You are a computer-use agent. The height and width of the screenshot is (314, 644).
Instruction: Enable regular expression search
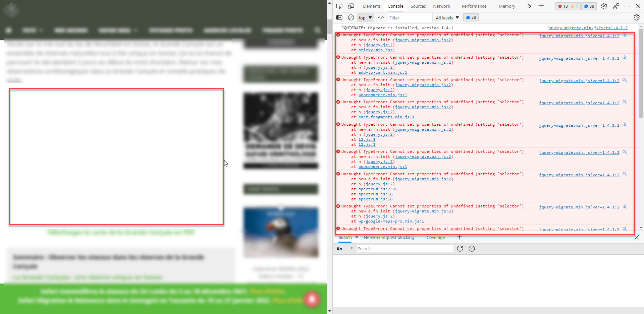(351, 249)
